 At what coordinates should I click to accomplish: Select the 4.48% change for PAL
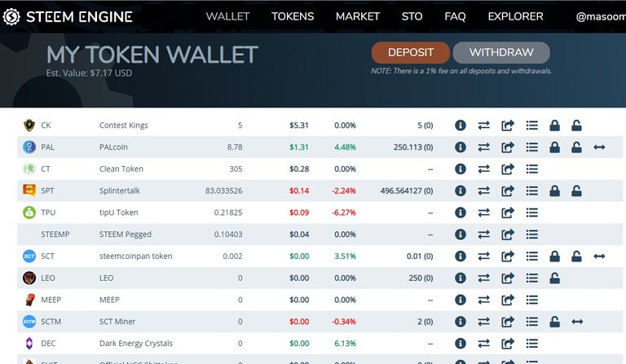345,147
